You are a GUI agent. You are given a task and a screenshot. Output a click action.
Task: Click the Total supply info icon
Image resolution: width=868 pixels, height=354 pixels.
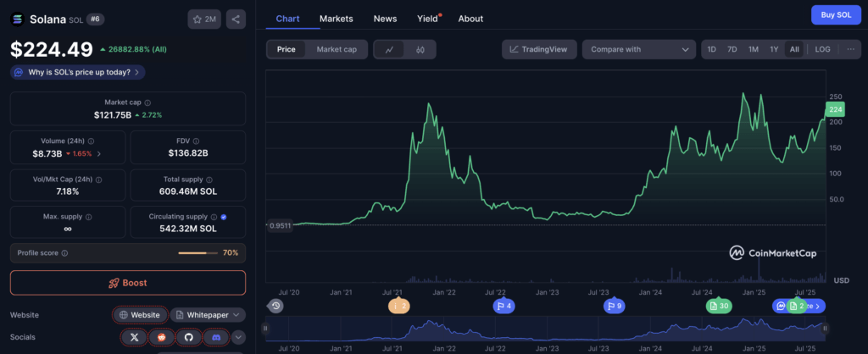pos(209,180)
